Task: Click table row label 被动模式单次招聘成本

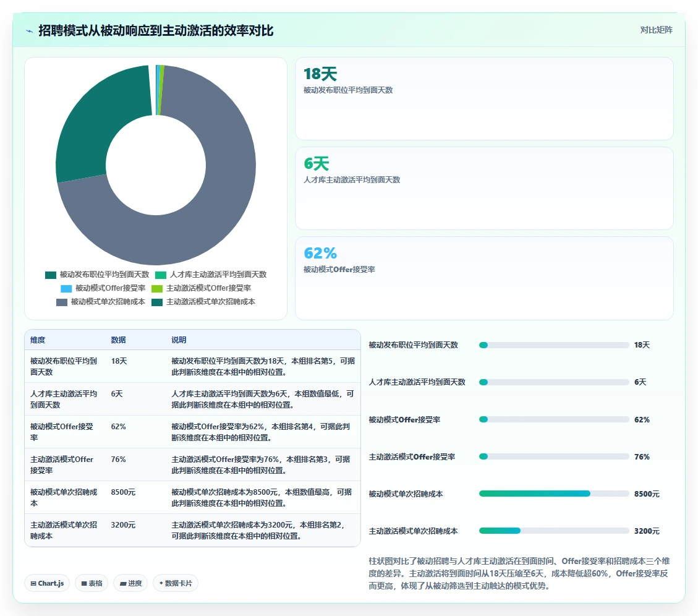Action: 64,497
